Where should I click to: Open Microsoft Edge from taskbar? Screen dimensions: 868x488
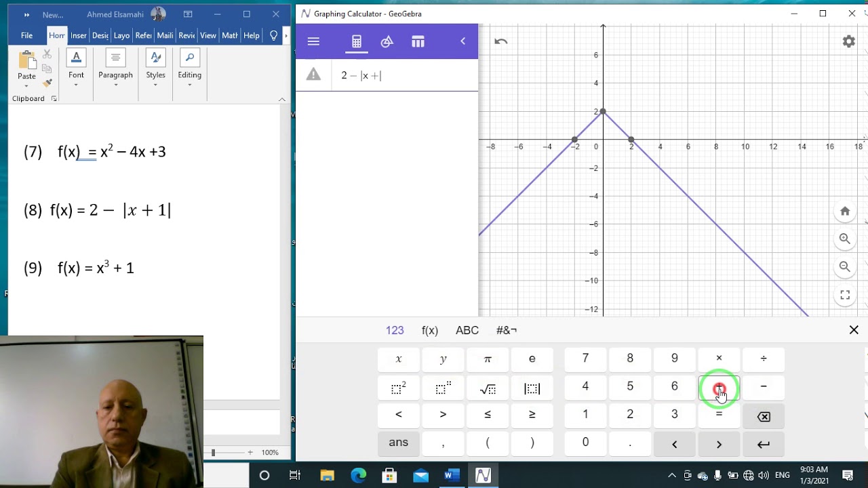[x=358, y=475]
